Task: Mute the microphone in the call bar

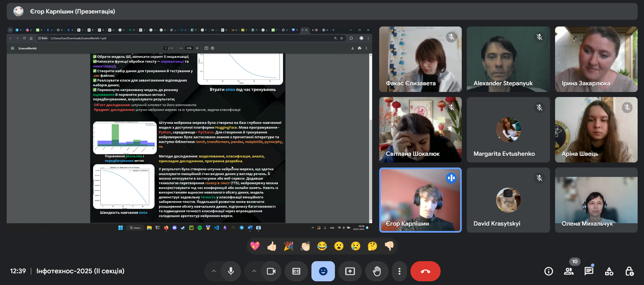Action: pos(231,271)
